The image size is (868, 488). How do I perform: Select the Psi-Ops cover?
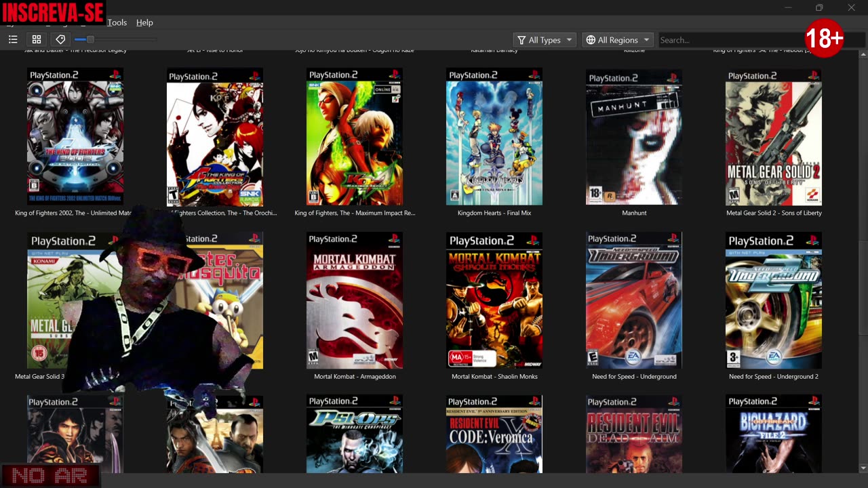355,434
